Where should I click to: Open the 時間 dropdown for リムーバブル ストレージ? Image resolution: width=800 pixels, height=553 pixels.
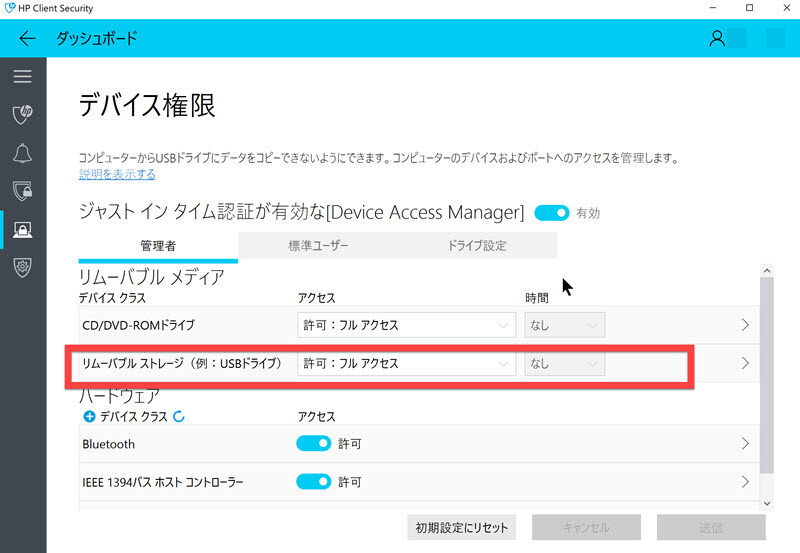[565, 363]
